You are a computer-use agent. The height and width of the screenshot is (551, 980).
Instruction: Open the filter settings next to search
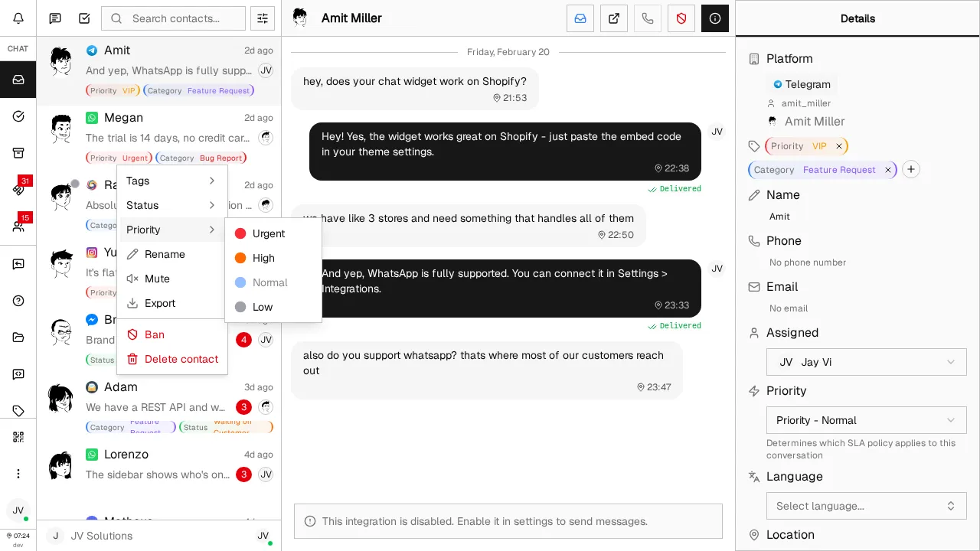click(x=263, y=18)
